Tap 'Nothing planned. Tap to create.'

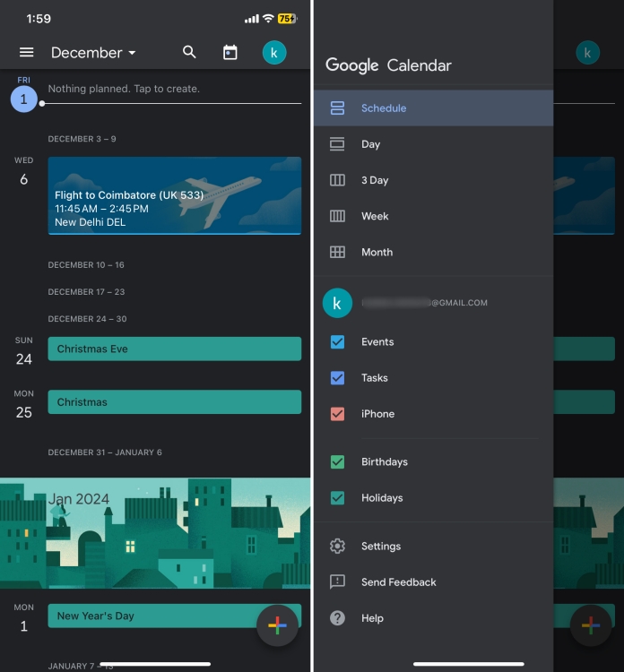click(x=124, y=89)
